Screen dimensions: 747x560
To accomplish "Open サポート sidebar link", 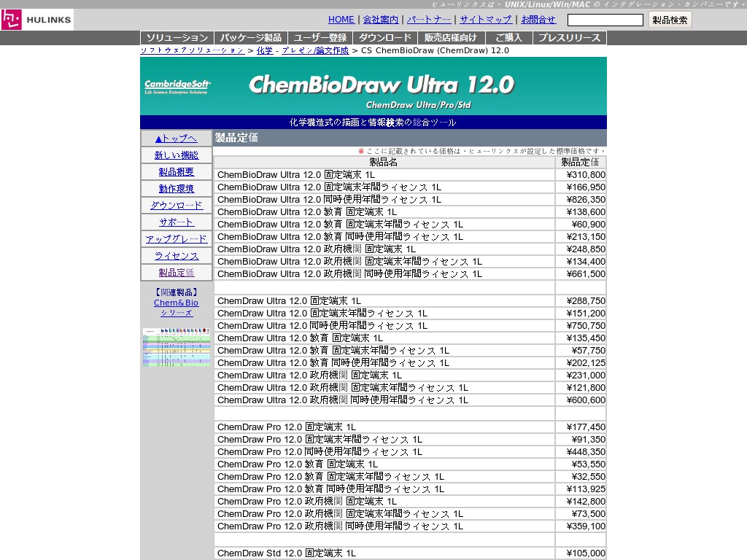I will point(177,222).
